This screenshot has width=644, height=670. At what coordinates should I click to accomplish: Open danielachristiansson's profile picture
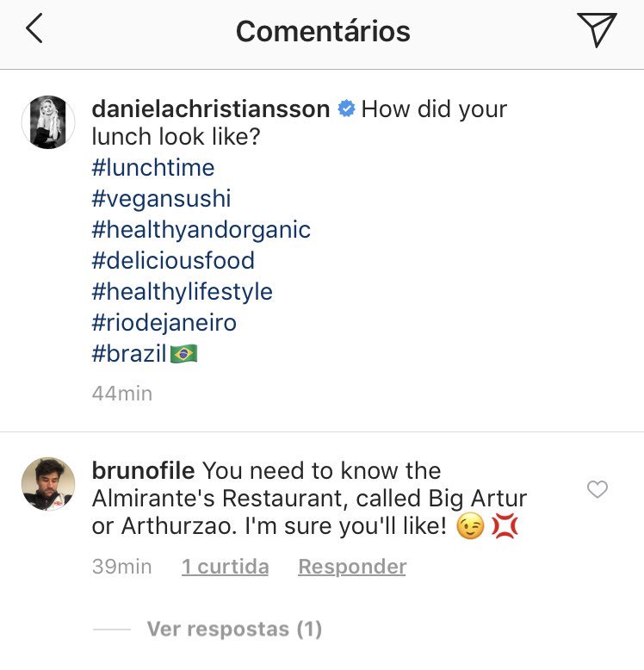click(48, 122)
